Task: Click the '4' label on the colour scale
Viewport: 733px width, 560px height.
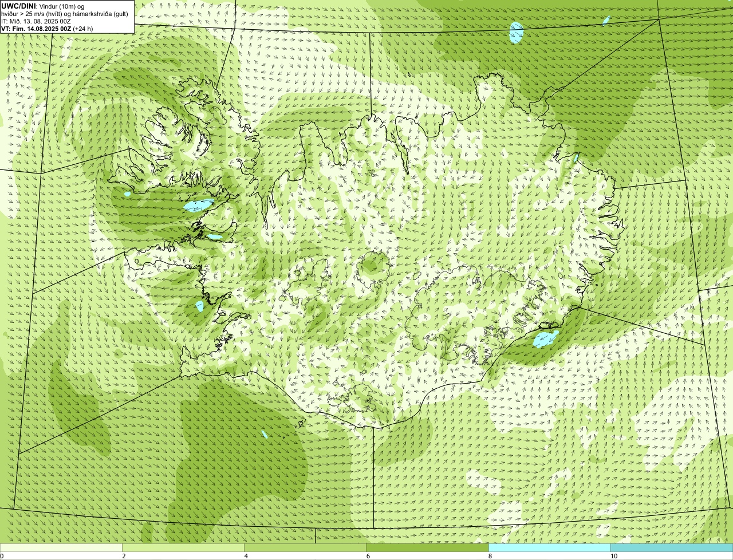Action: point(246,556)
